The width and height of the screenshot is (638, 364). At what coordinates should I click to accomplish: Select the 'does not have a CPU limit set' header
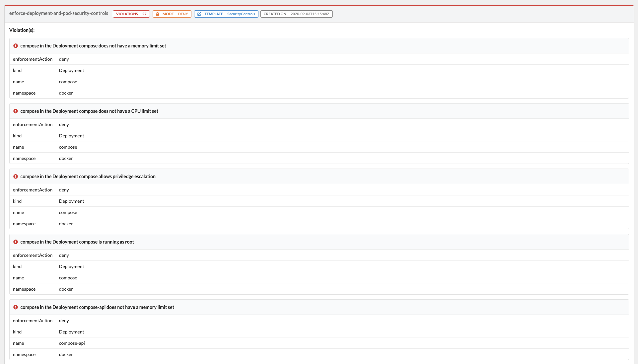tap(89, 111)
